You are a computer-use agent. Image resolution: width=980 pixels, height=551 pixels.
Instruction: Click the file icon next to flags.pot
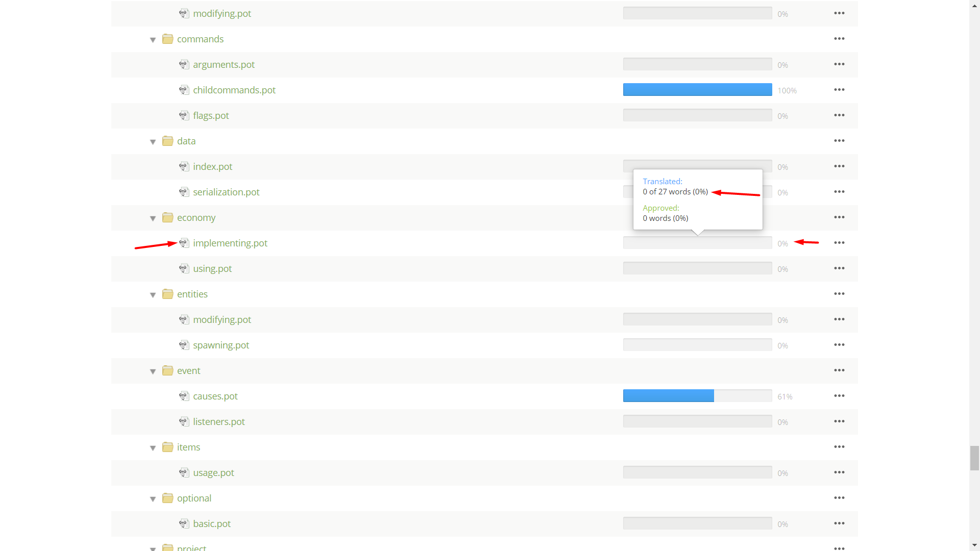click(184, 115)
